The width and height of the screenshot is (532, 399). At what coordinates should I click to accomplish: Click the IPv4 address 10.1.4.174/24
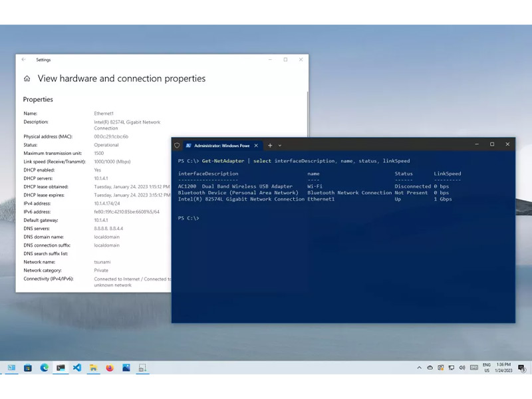point(107,203)
